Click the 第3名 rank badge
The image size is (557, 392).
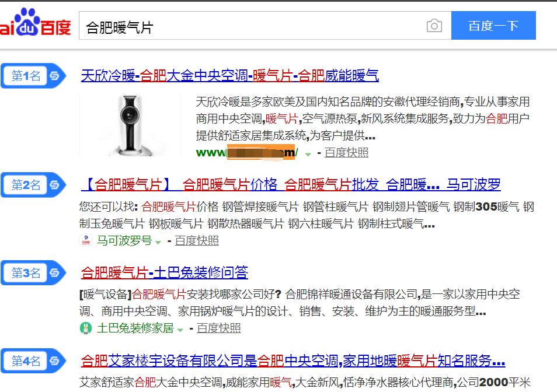click(33, 273)
